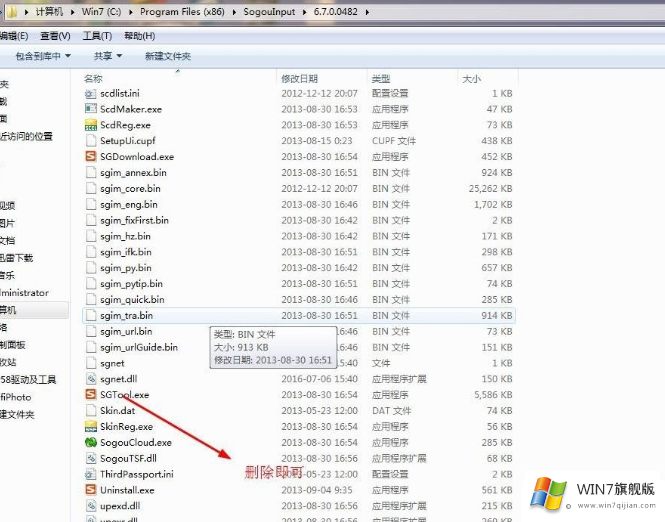This screenshot has width=665, height=522.
Task: Click the Uninstall.exe Sogou icon
Action: [x=90, y=490]
